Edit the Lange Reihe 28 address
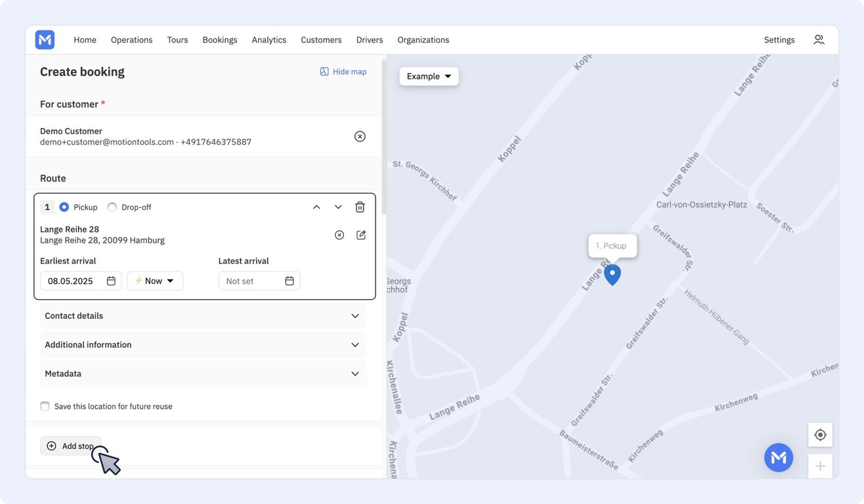864x504 pixels. [x=361, y=235]
